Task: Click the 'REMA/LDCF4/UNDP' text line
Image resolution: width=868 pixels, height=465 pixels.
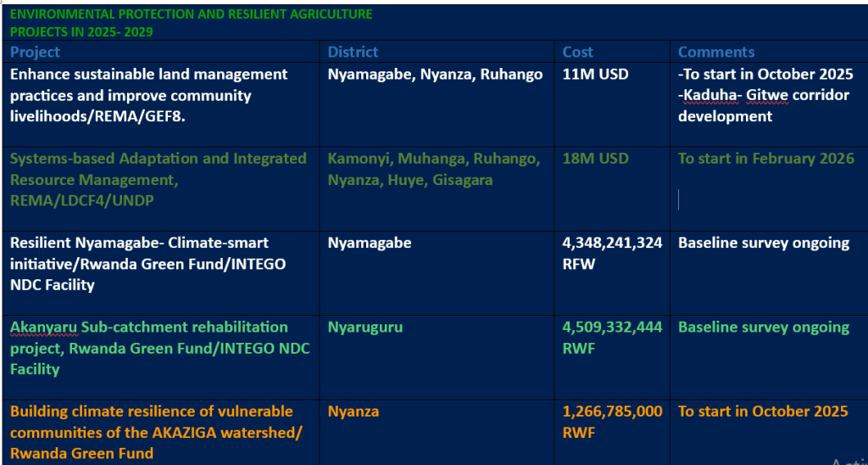Action: point(82,201)
